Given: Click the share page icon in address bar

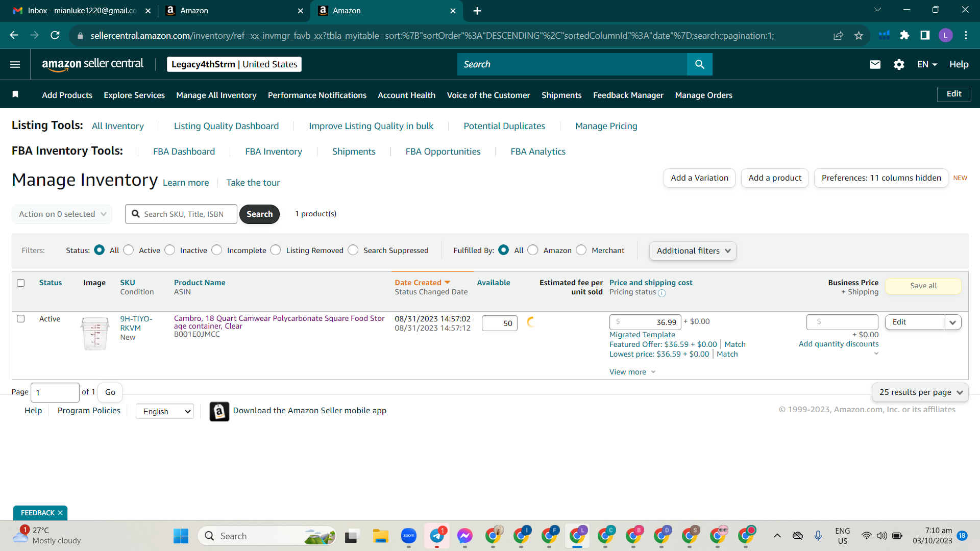Looking at the screenshot, I should (x=838, y=35).
